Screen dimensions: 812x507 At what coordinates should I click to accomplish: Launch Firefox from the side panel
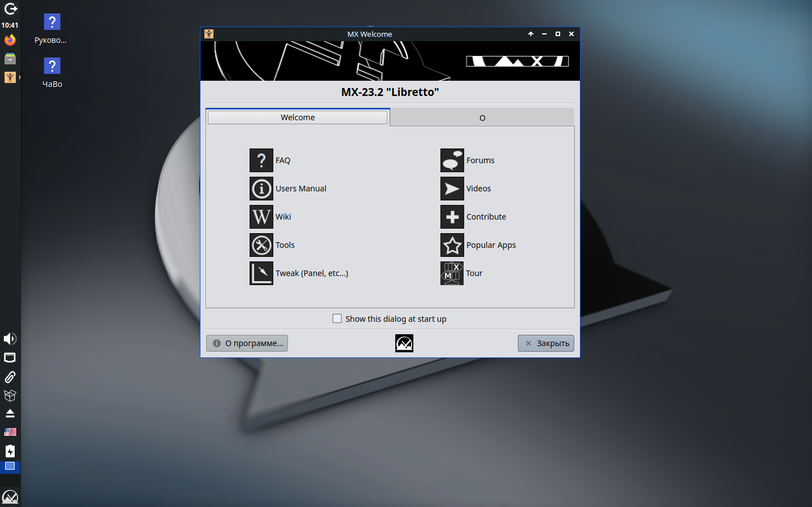pos(10,40)
